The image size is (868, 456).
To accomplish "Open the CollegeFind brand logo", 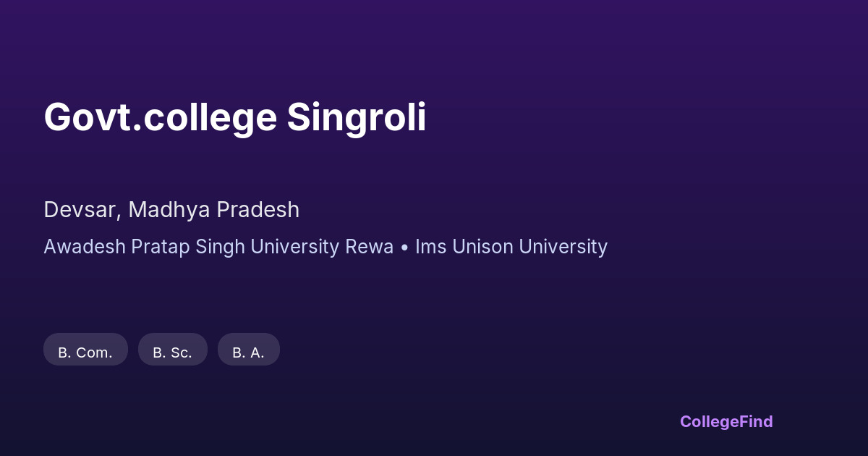I will pos(726,421).
